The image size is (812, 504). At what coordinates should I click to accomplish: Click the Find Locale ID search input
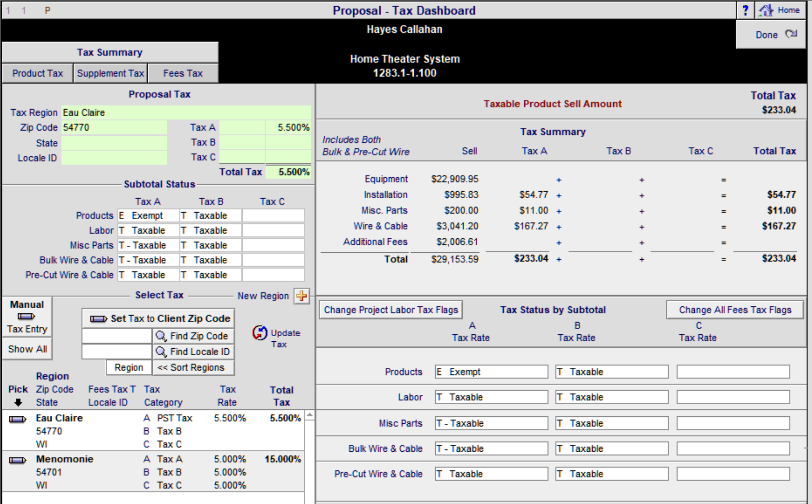(117, 352)
